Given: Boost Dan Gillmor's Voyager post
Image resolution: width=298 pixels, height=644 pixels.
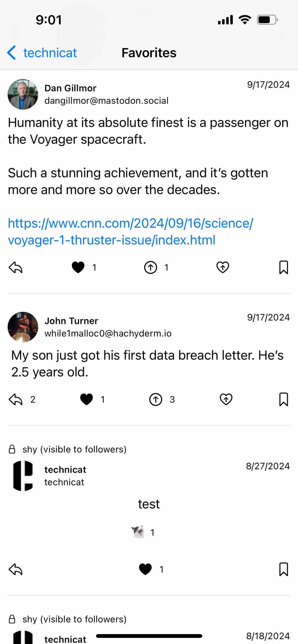Looking at the screenshot, I should coord(151,268).
